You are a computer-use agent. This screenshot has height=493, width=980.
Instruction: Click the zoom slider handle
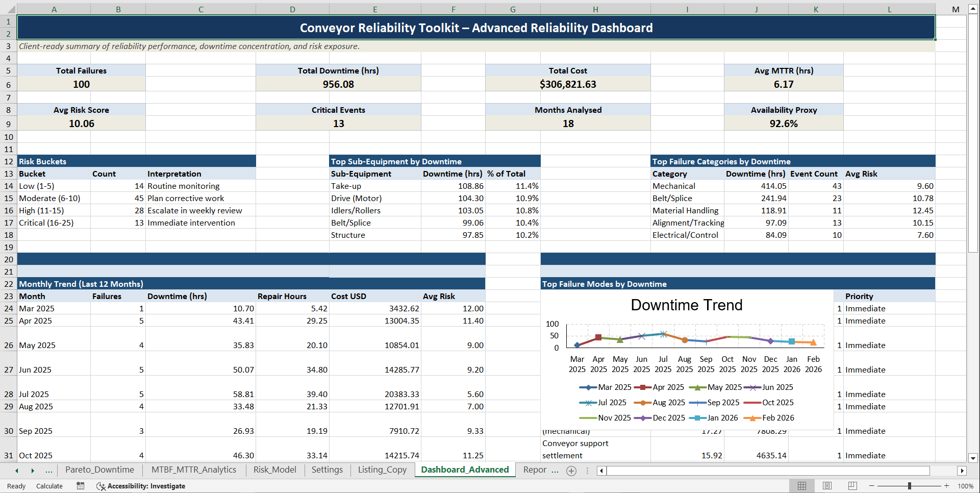[910, 486]
